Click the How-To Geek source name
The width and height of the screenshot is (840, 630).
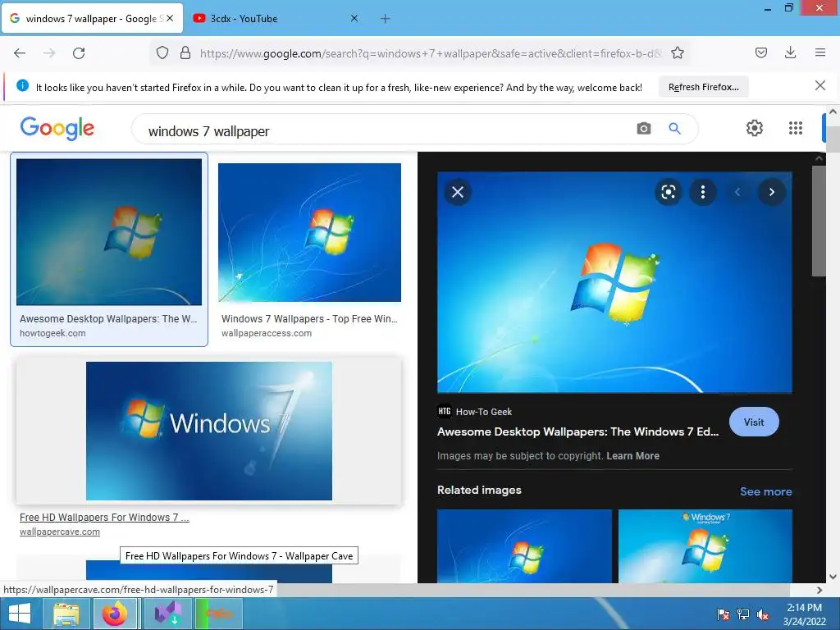point(484,412)
